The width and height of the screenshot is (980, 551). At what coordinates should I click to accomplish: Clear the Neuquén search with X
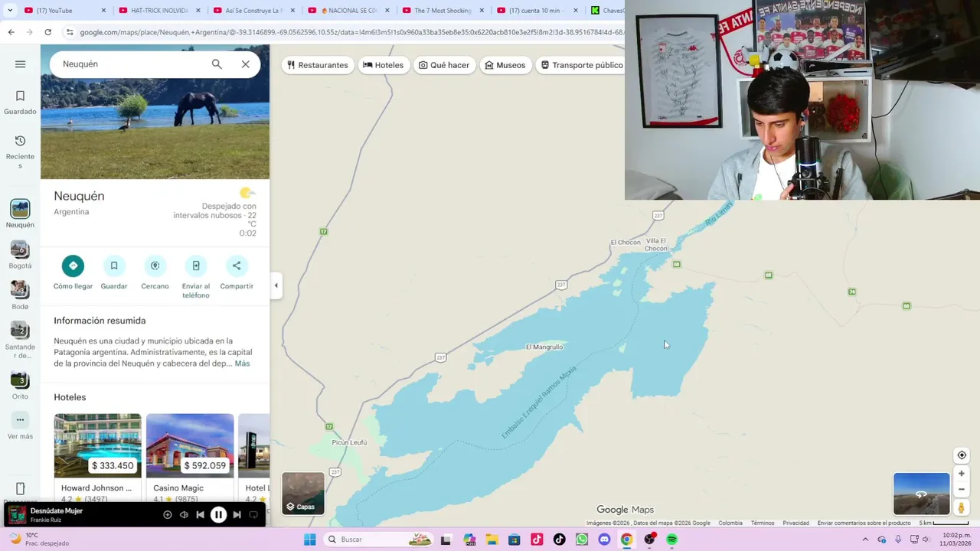click(245, 64)
